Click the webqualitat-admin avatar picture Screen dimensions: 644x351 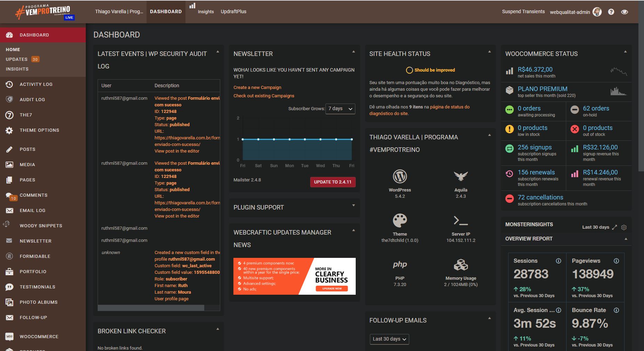point(597,12)
